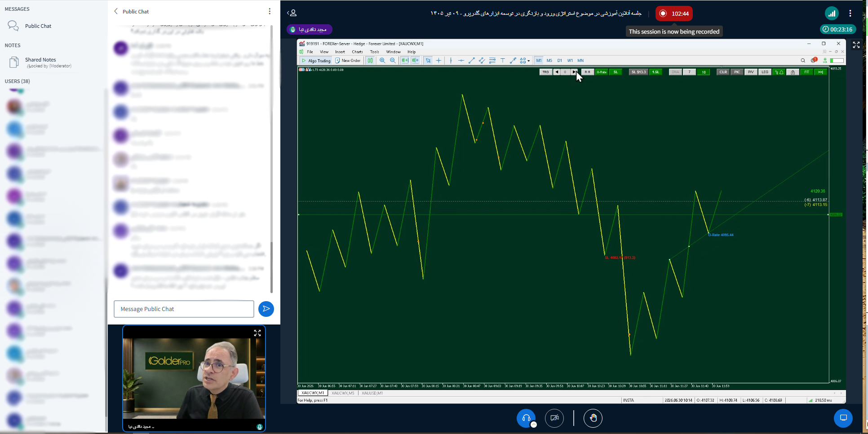Screen dimensions: 868x434
Task: Click the send message arrow button
Action: [x=266, y=309]
